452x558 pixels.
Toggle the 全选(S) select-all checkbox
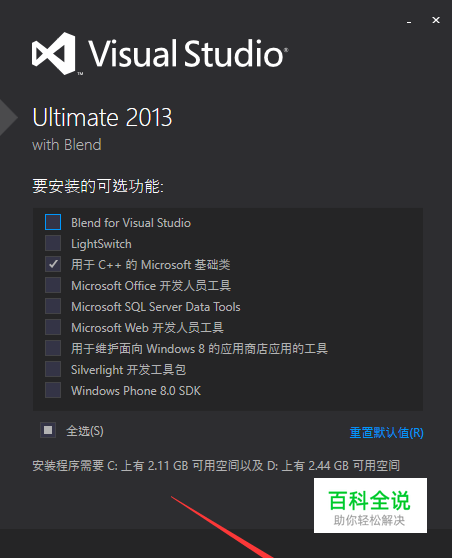pyautogui.click(x=48, y=430)
